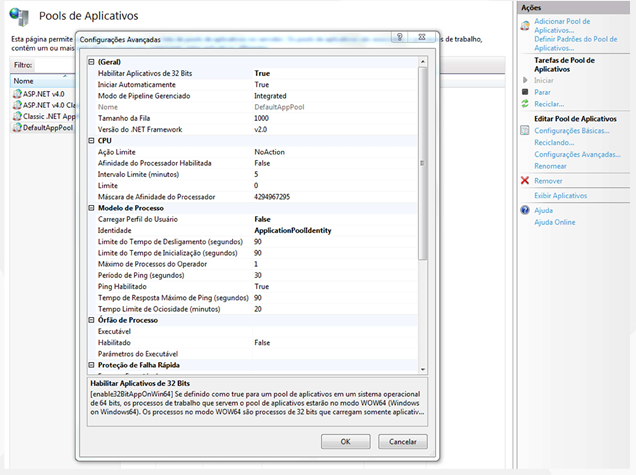
Task: Click the green Reciclar arrows icon
Action: pyautogui.click(x=525, y=104)
